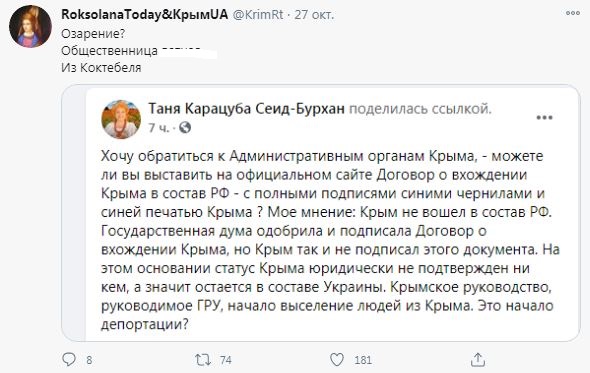The height and width of the screenshot is (373, 590).
Task: Open the share upload icon
Action: tap(477, 359)
